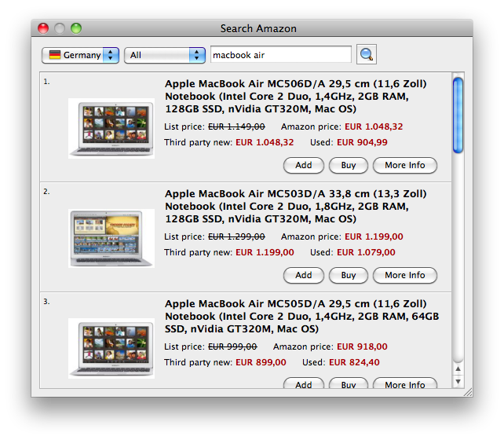Click the Apple MacBook Air MC503D/A title
This screenshot has width=504, height=440.
295,206
